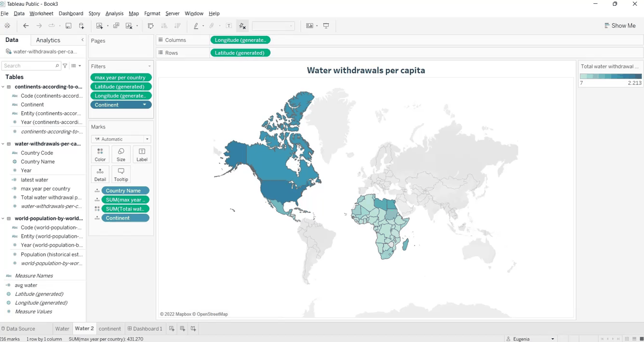
Task: Click the Highlight pen icon
Action: [196, 26]
